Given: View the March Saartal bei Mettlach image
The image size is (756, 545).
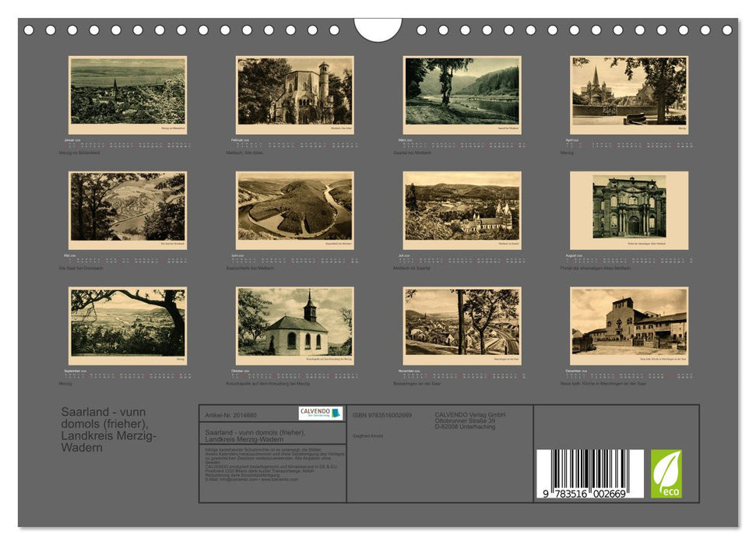Looking at the screenshot, I should click(462, 94).
